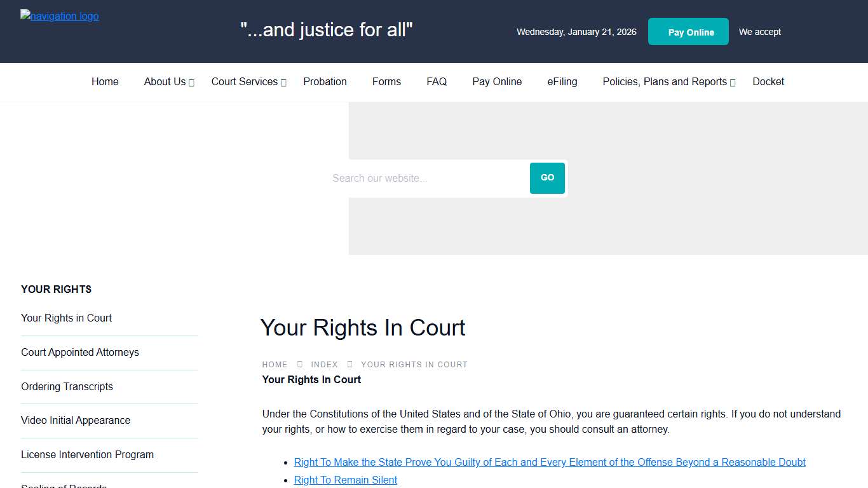Screen dimensions: 868x488
Task: Expand the Court Services menu
Action: click(x=245, y=81)
